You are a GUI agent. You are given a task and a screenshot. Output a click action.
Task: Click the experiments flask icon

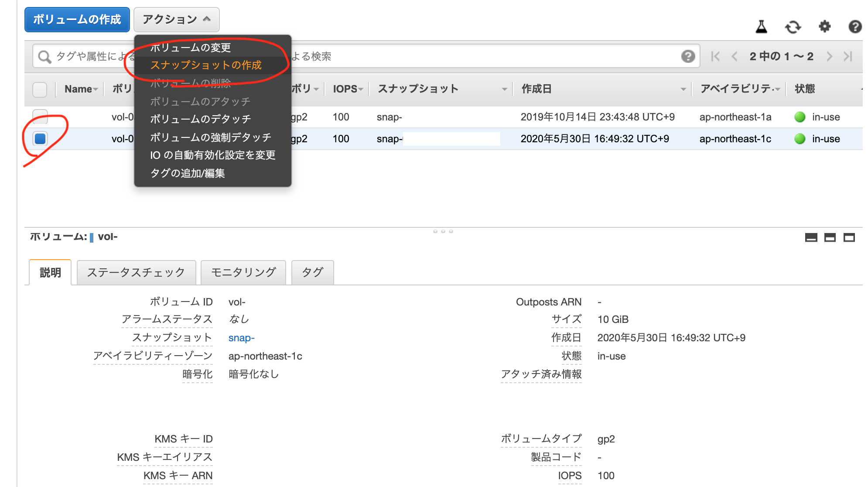point(762,26)
